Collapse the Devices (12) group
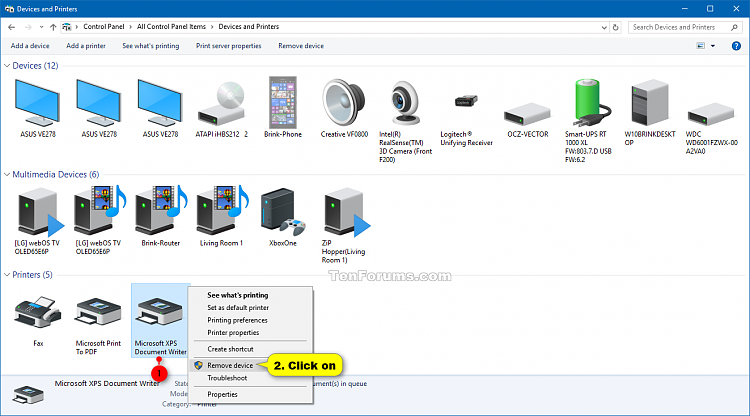The image size is (750, 416). [x=7, y=66]
